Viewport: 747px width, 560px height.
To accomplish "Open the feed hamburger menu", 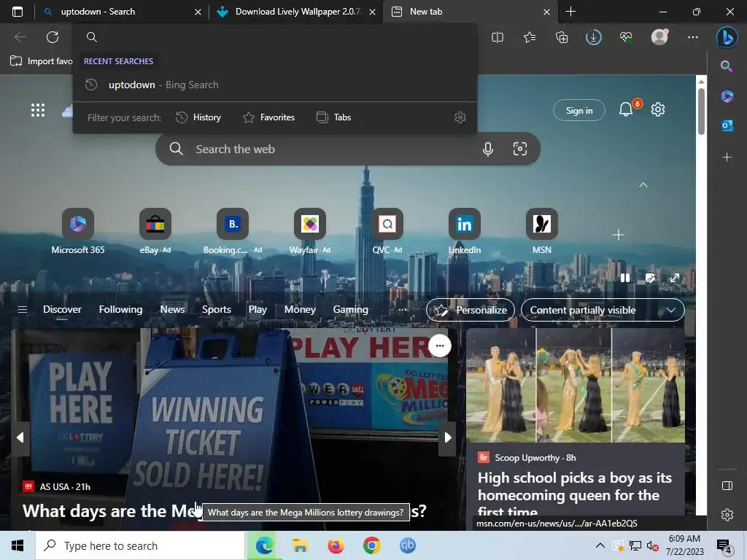I will click(x=23, y=310).
